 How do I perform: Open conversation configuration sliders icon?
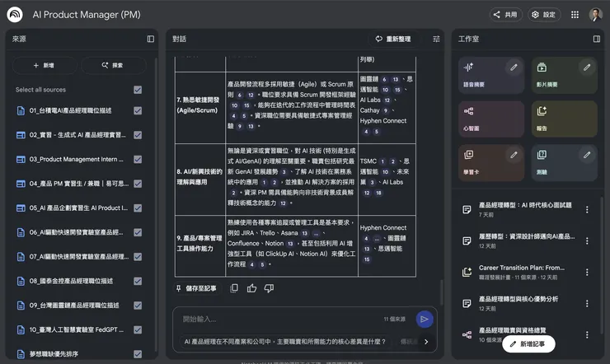pyautogui.click(x=436, y=39)
